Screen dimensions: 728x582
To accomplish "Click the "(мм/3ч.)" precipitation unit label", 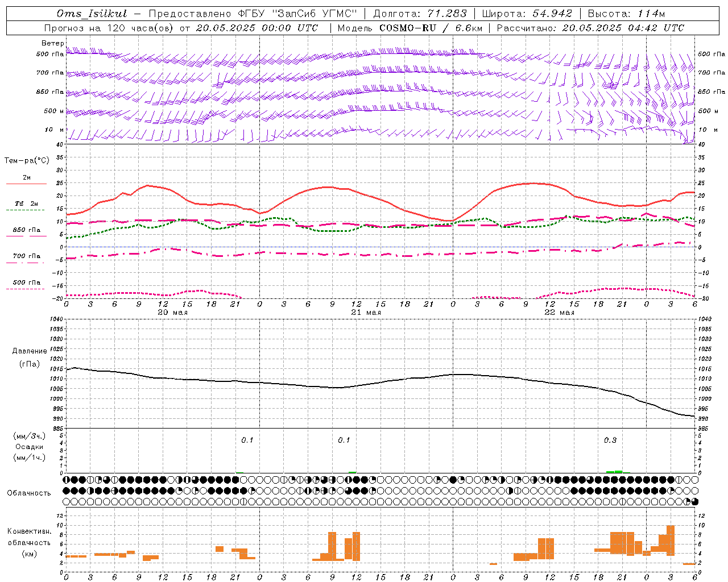I will [x=30, y=436].
